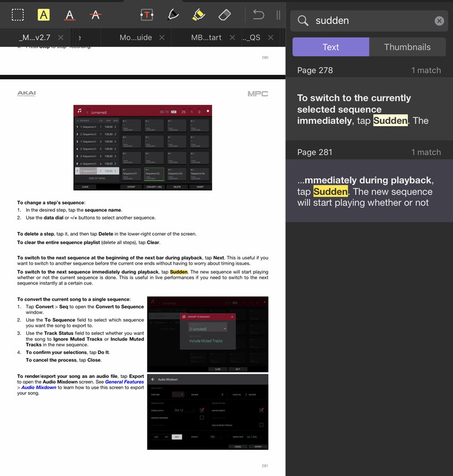Click 'To convert the current song' heading
Viewport: 453px width, 476px height.
tap(74, 299)
